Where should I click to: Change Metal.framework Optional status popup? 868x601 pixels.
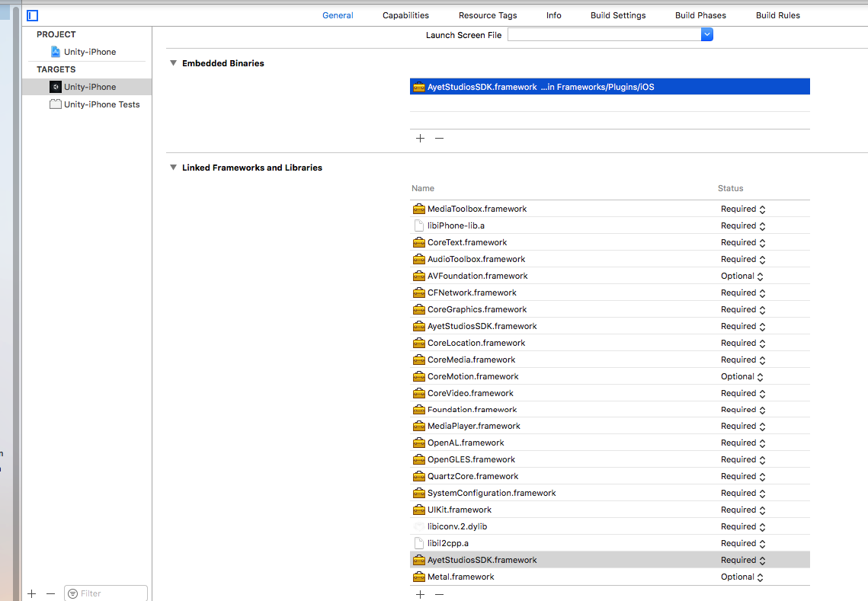pos(741,577)
